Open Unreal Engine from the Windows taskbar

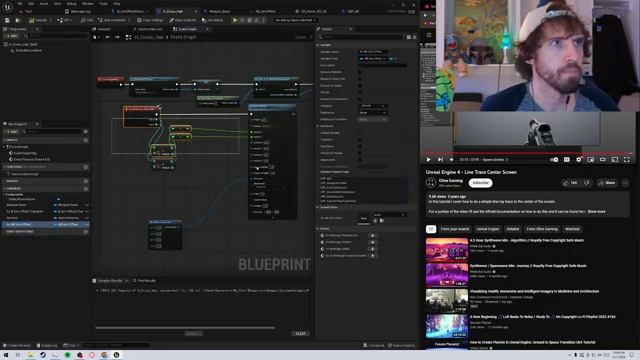(x=116, y=355)
